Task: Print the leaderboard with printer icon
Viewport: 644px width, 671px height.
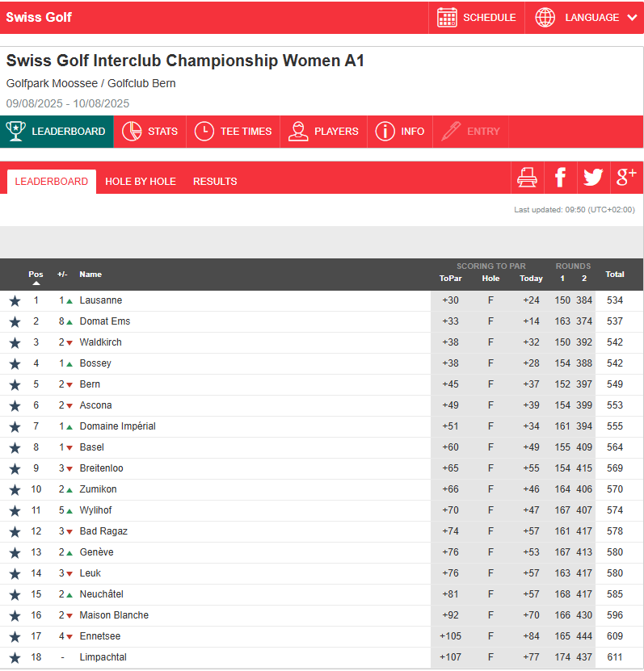Action: [527, 177]
